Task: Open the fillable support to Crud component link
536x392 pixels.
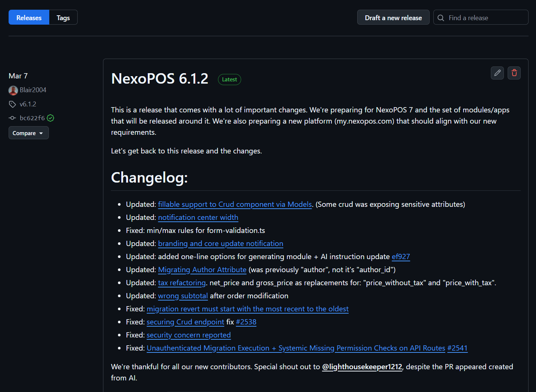Action: [x=235, y=205]
